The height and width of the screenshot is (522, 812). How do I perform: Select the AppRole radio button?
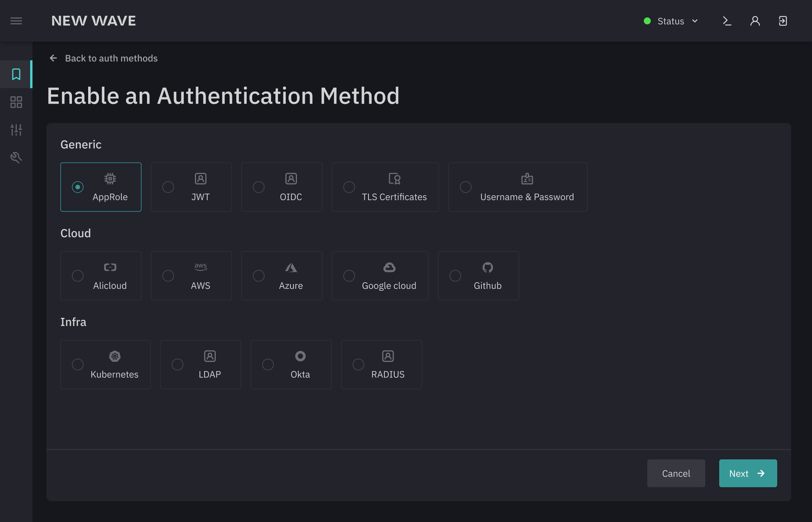click(78, 187)
